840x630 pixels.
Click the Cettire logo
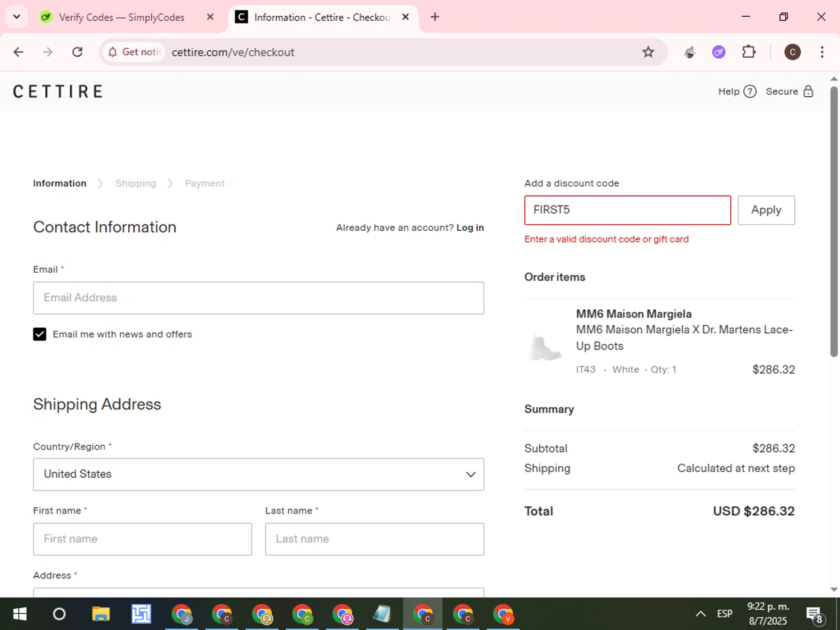(x=58, y=91)
